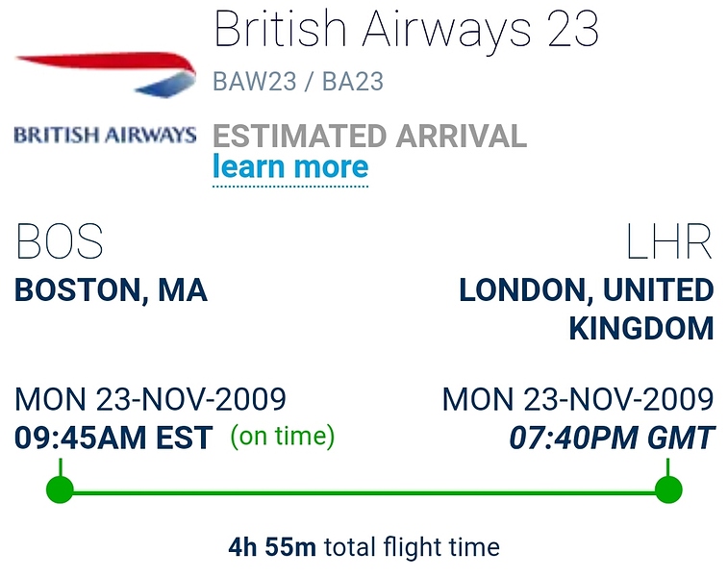Click the middle of green flight progress bar
The width and height of the screenshot is (728, 577).
pos(364,492)
